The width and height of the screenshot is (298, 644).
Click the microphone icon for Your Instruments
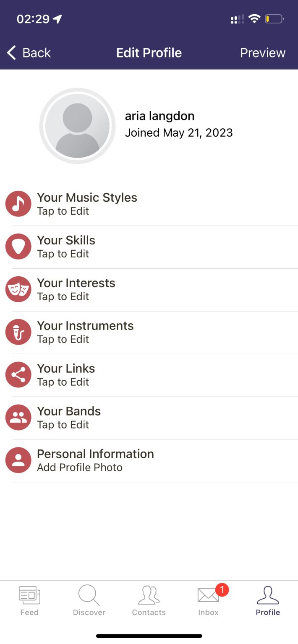18,332
